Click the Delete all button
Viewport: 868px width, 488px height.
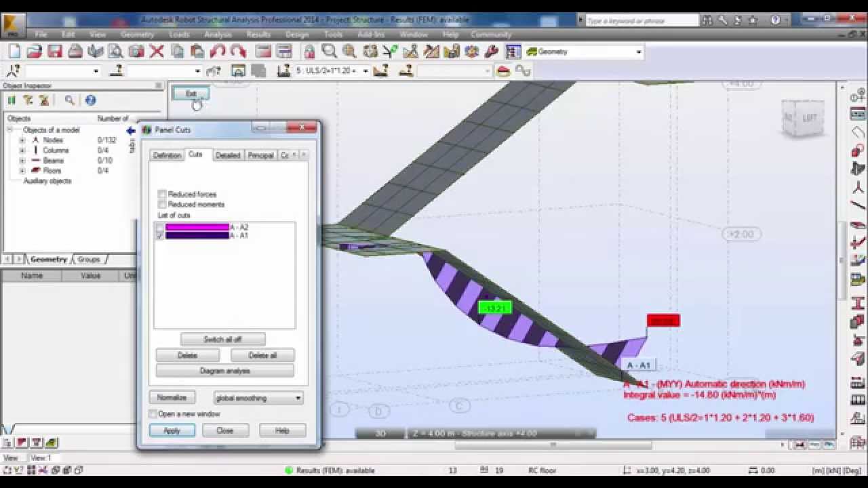[x=262, y=355]
